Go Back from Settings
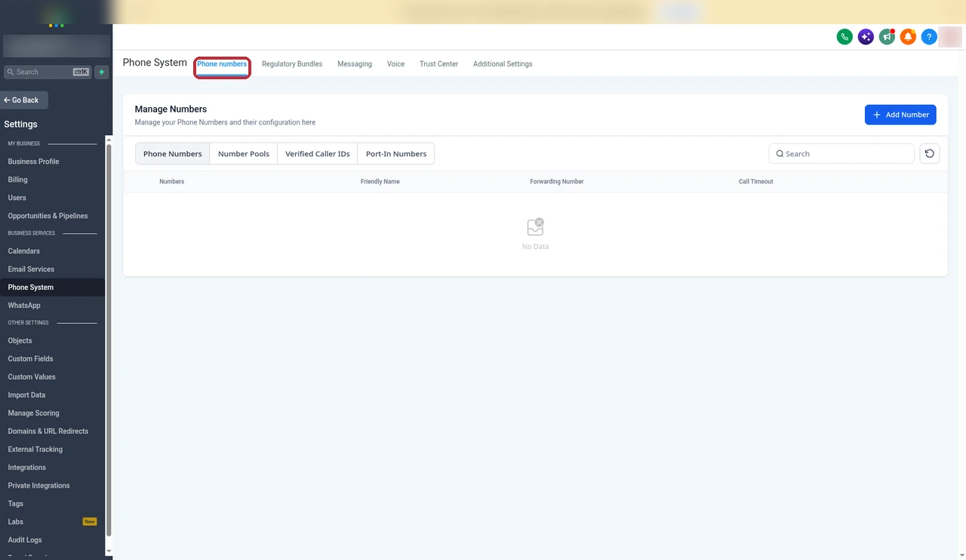966x560 pixels. point(24,100)
